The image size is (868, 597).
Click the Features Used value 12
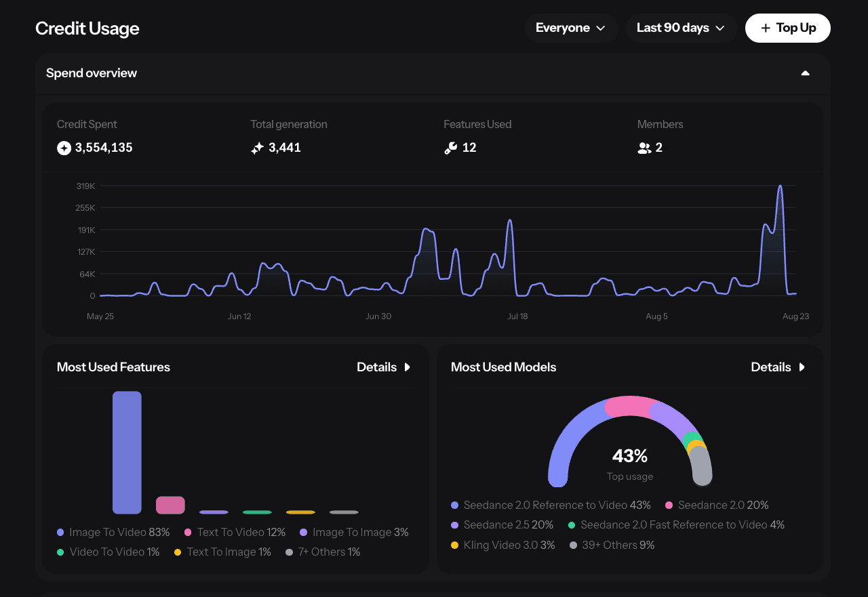(469, 148)
